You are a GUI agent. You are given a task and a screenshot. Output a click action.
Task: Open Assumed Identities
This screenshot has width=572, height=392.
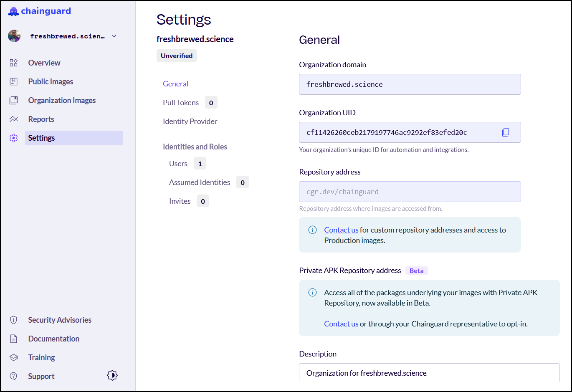click(x=200, y=182)
